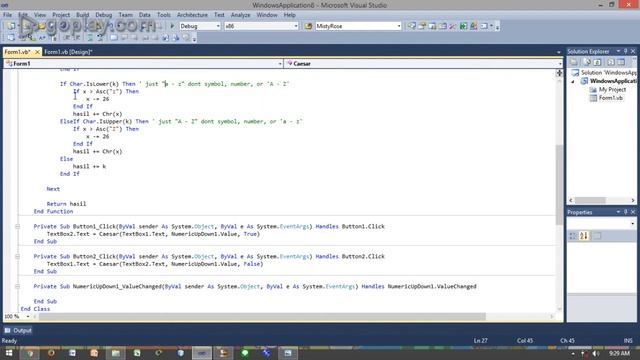Click the Solution Explorer Refresh icon
Image resolution: width=640 pixels, height=360 pixels.
pyautogui.click(x=597, y=62)
